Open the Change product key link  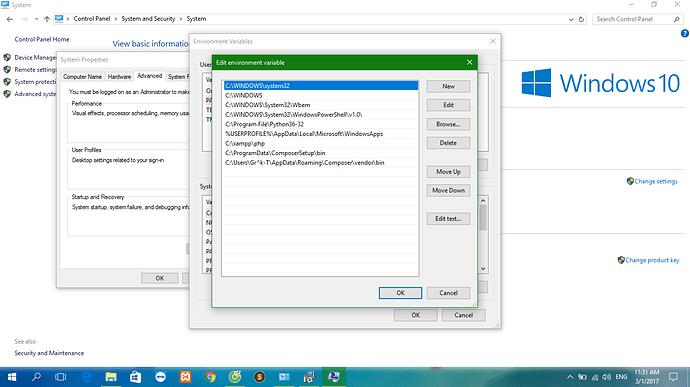[652, 260]
